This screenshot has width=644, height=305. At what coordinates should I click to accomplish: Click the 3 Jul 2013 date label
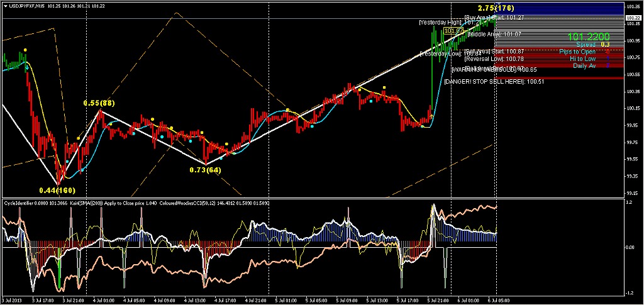click(x=12, y=300)
